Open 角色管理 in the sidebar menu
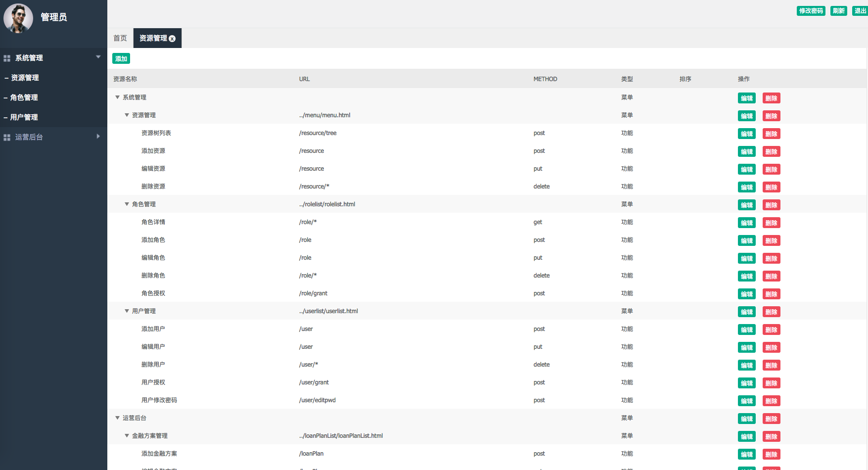Viewport: 868px width, 470px height. point(24,97)
